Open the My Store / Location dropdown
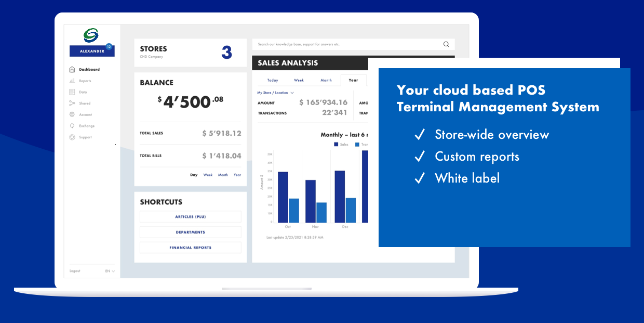This screenshot has width=644, height=323. 275,93
